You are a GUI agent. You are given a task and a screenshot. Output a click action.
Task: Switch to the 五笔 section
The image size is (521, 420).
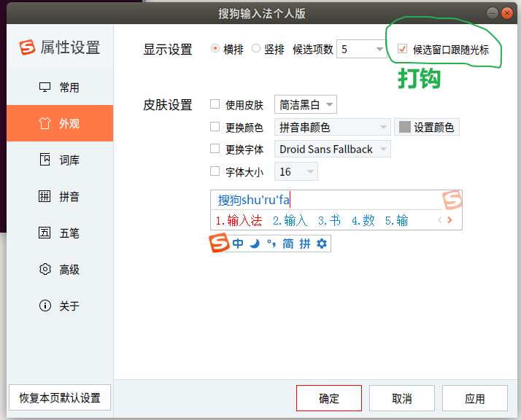coord(60,233)
